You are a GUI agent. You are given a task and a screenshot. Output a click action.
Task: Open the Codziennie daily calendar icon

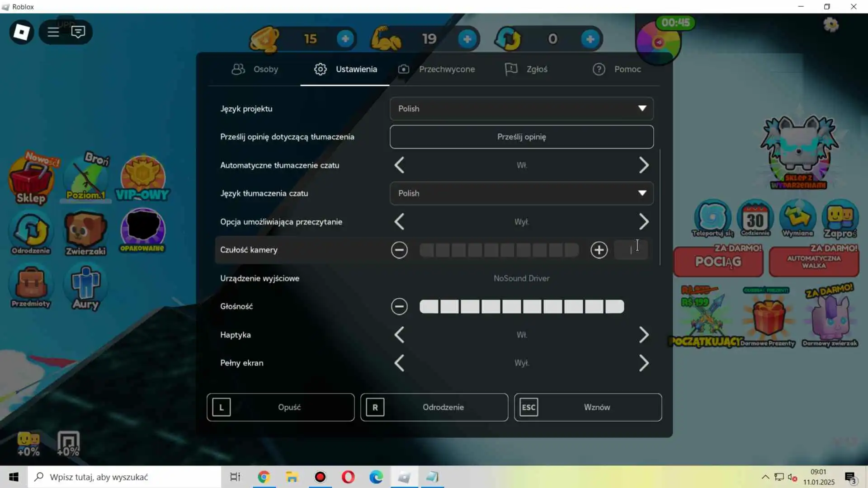coord(755,219)
